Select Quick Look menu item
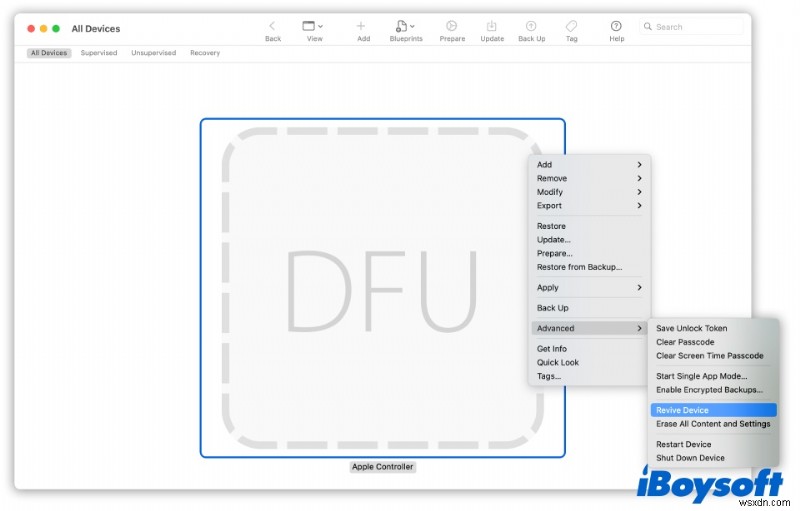800x511 pixels. [590, 363]
